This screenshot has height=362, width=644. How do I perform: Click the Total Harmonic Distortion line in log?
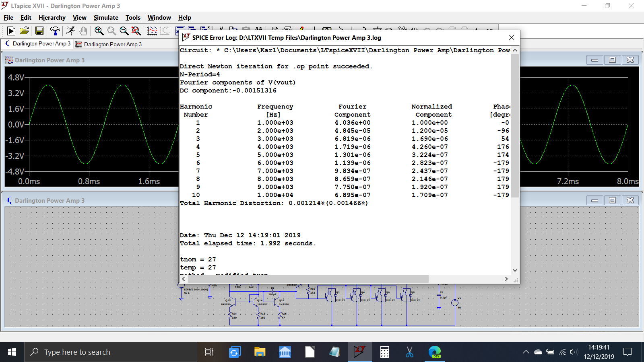click(274, 203)
